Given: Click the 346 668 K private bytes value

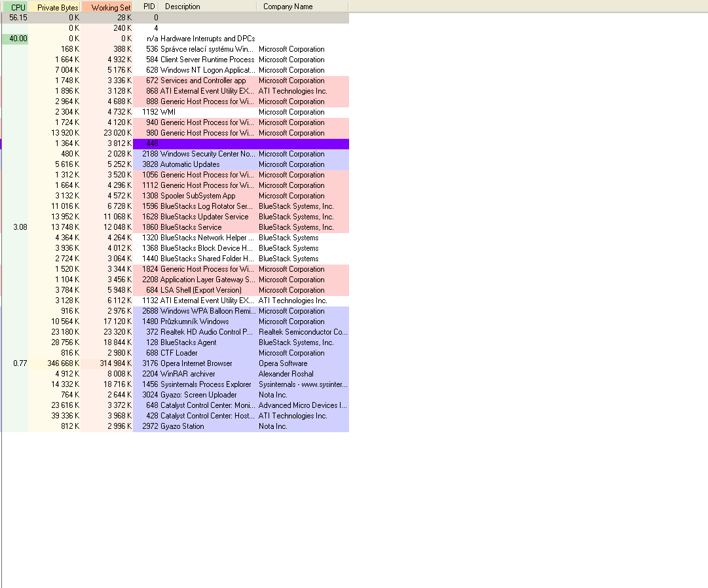Looking at the screenshot, I should pos(64,363).
